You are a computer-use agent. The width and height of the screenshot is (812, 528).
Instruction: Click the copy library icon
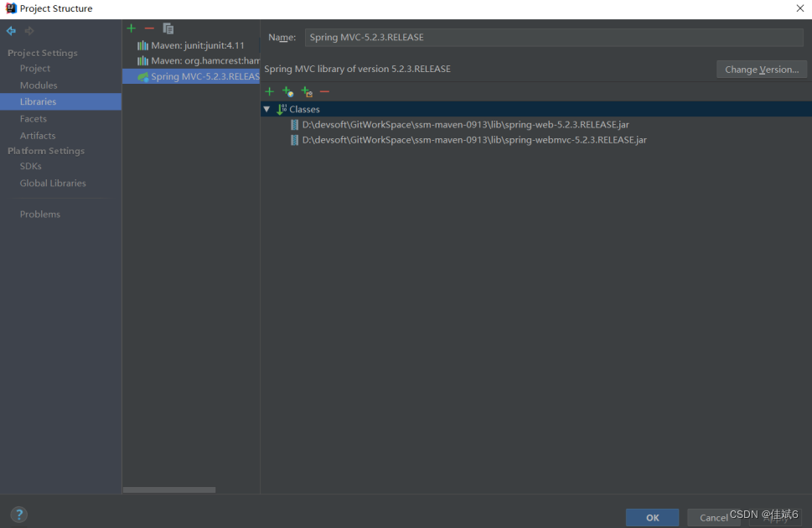pyautogui.click(x=167, y=28)
